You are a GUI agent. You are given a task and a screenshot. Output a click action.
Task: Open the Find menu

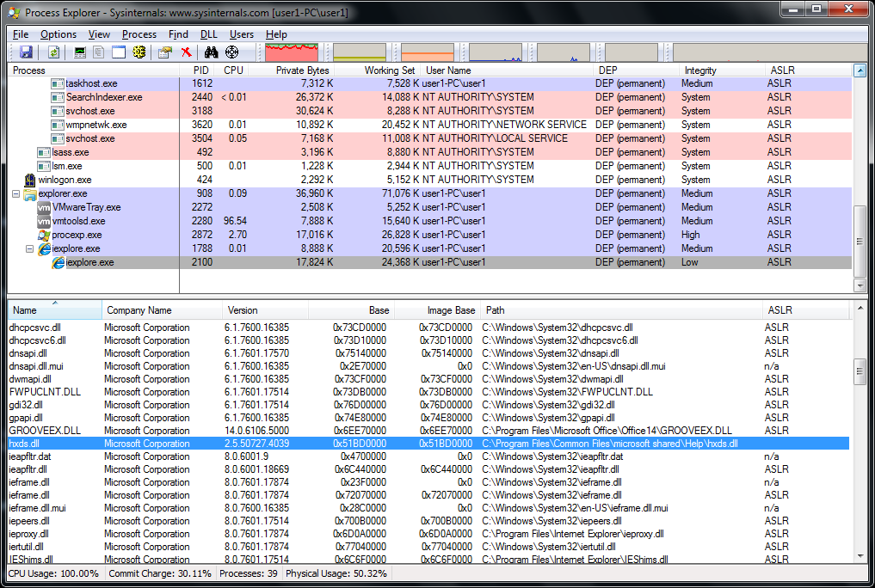coord(178,34)
